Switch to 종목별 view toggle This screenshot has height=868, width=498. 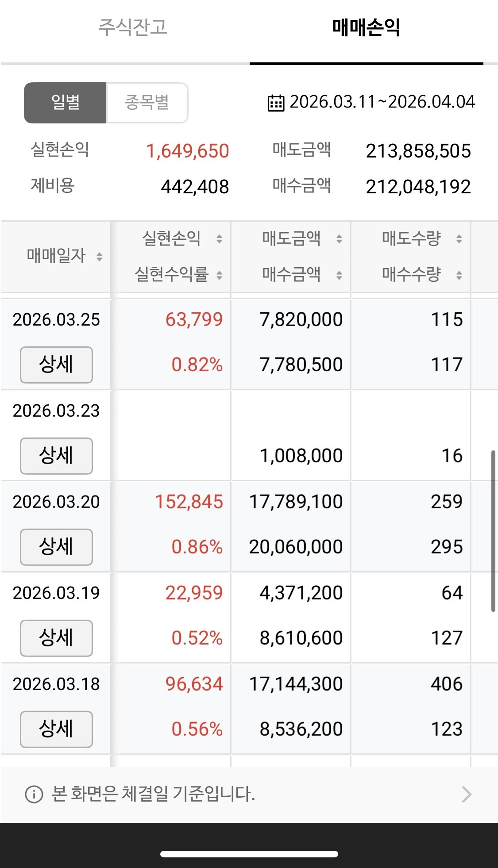tap(147, 103)
